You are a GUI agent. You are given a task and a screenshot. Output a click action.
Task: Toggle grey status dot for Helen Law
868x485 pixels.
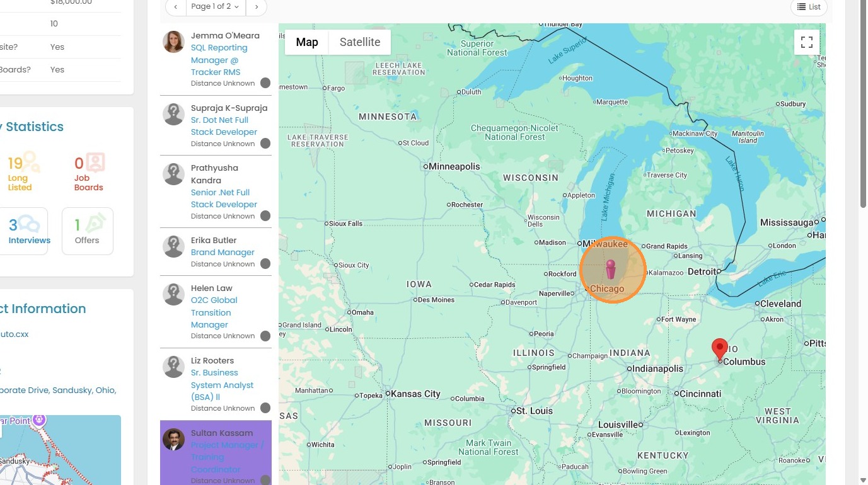click(x=265, y=336)
